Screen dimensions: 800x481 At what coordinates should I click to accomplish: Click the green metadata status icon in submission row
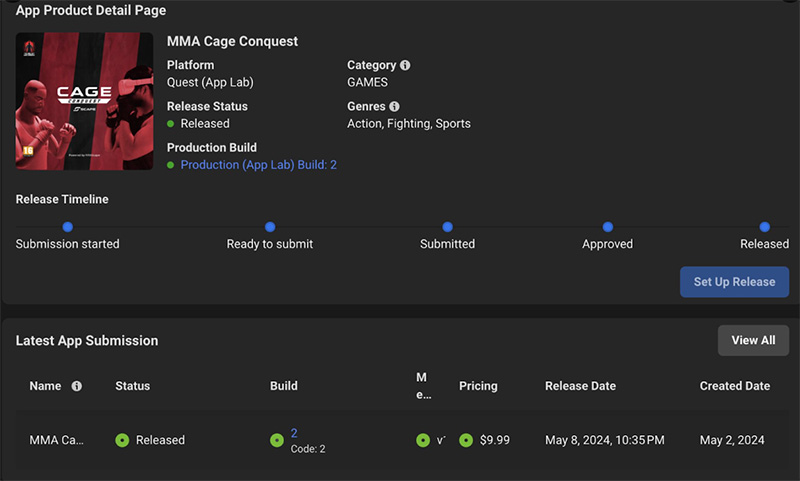point(423,440)
